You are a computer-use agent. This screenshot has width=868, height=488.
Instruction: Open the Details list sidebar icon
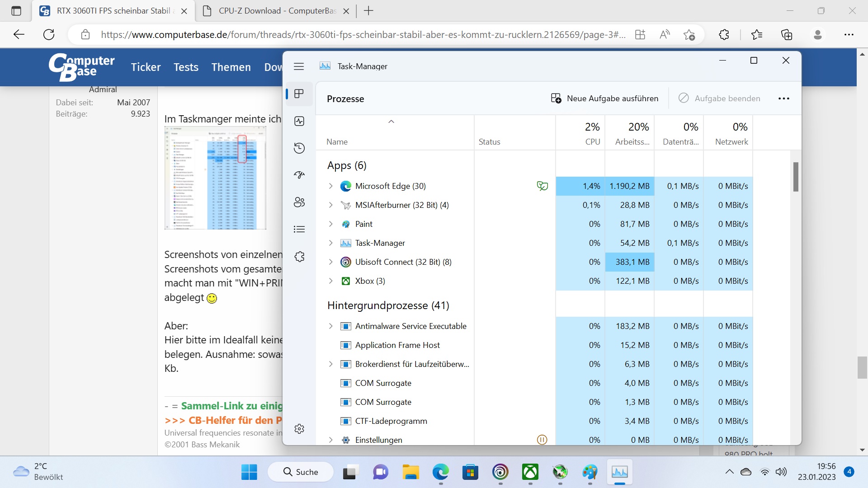[299, 229]
